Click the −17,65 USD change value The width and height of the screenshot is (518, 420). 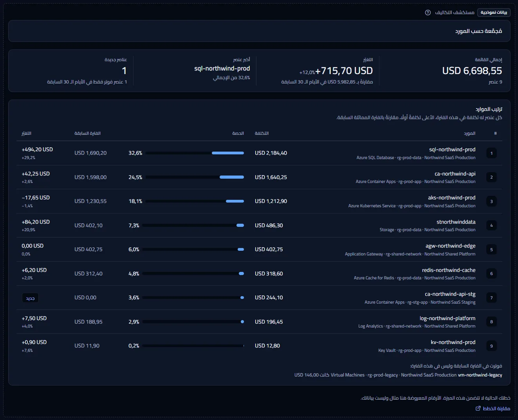[x=36, y=197]
